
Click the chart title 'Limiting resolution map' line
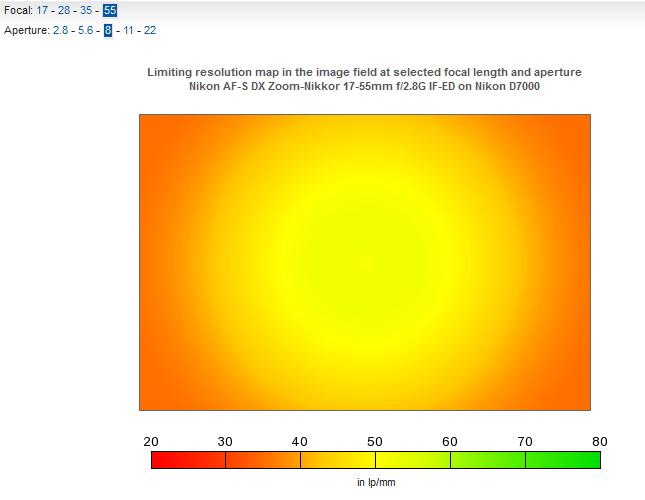click(364, 72)
